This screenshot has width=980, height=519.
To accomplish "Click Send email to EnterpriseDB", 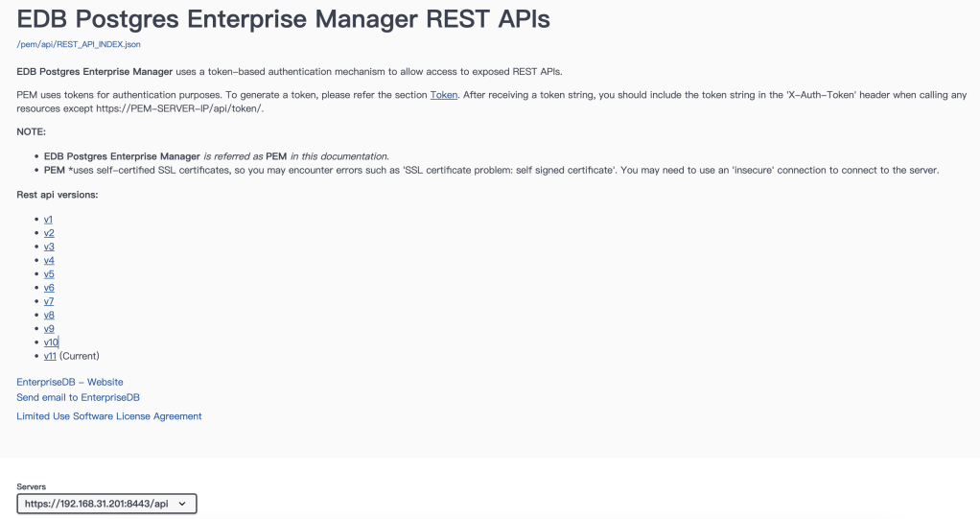I will (x=79, y=397).
